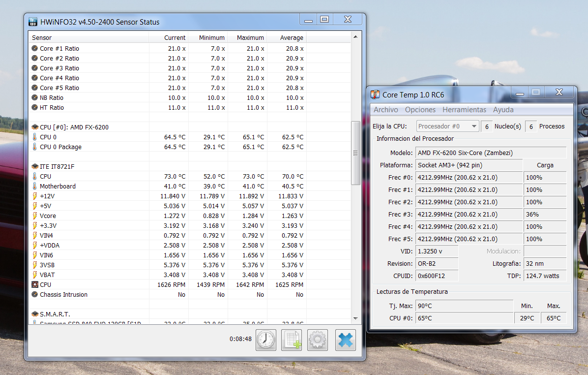Click the Socket AM3+ (942 pin) field
Screen dimensions: 588x375
[469, 165]
